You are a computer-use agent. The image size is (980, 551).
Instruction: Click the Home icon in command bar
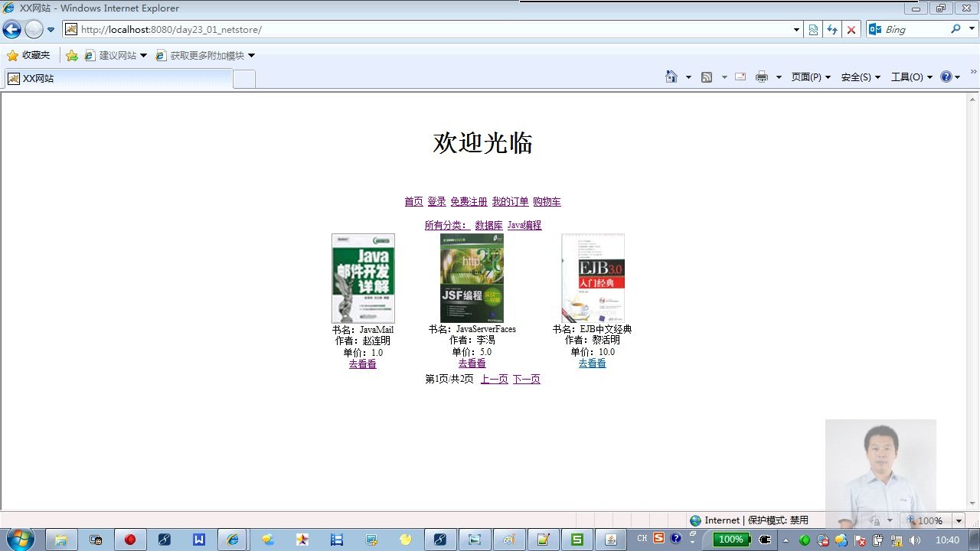click(671, 77)
